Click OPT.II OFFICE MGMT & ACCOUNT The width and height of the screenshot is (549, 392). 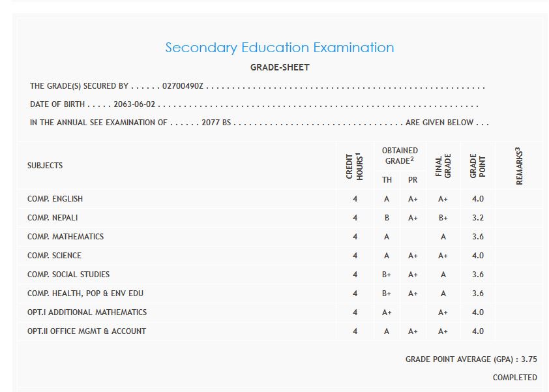tap(87, 331)
